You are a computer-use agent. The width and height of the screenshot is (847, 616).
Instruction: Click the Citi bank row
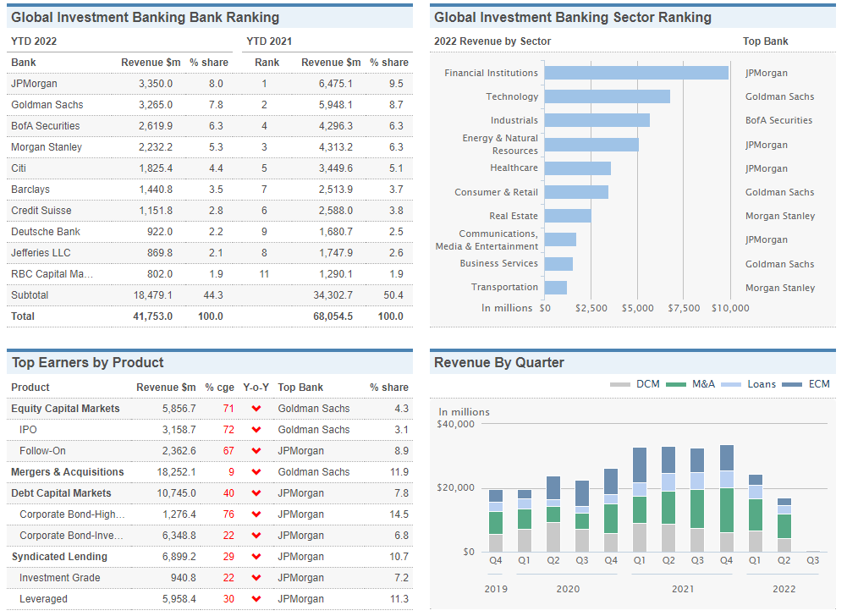(x=210, y=168)
